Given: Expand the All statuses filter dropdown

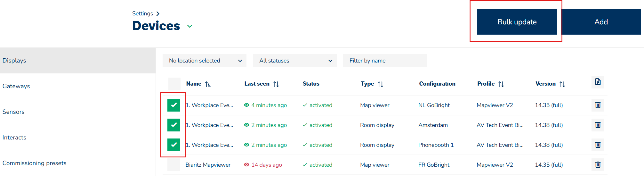Looking at the screenshot, I should [294, 61].
